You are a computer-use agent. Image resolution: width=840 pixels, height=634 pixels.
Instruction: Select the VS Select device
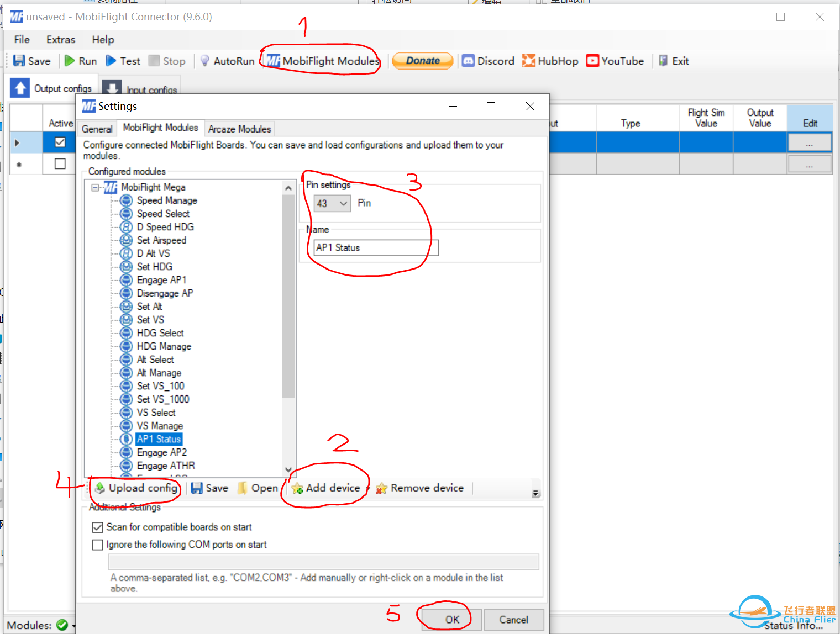click(156, 413)
